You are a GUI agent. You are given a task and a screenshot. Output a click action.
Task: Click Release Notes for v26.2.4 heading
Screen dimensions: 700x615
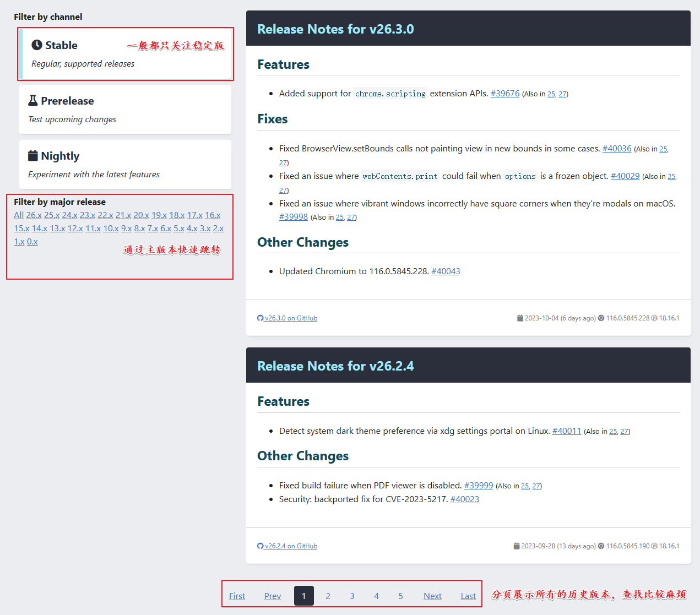tap(335, 366)
